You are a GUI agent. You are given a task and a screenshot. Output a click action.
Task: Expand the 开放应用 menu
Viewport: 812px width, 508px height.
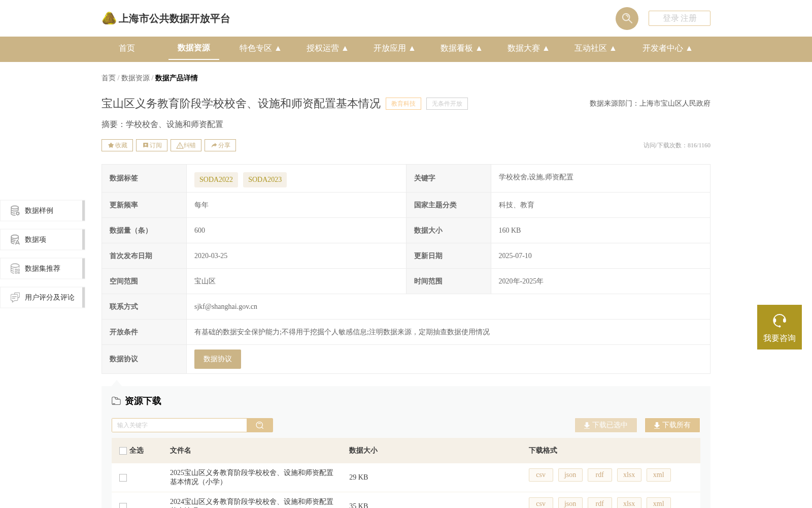point(394,48)
